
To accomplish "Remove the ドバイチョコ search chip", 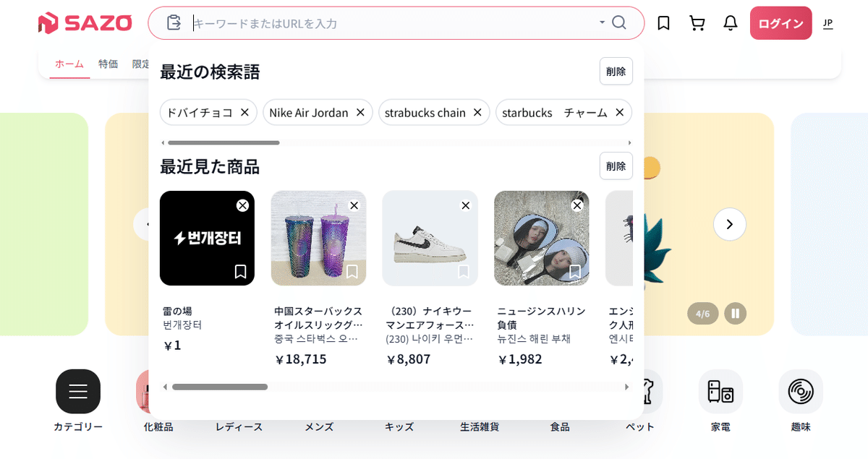I will click(244, 112).
